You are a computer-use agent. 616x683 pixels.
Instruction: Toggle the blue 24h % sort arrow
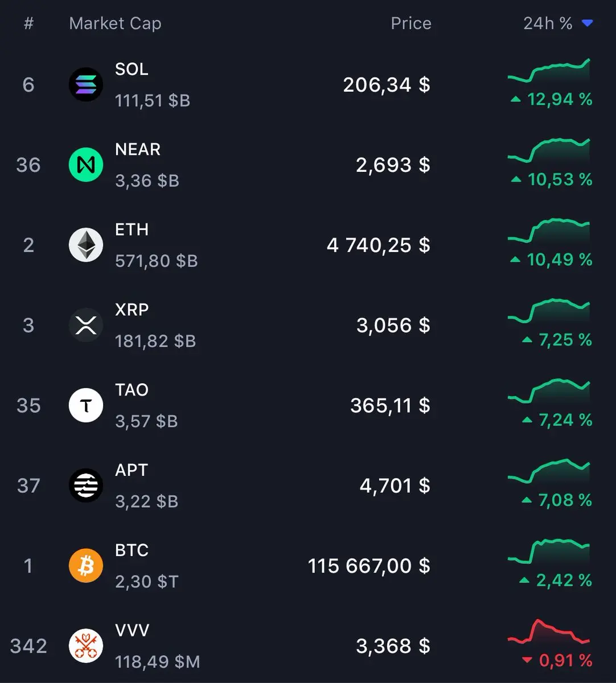coord(588,23)
